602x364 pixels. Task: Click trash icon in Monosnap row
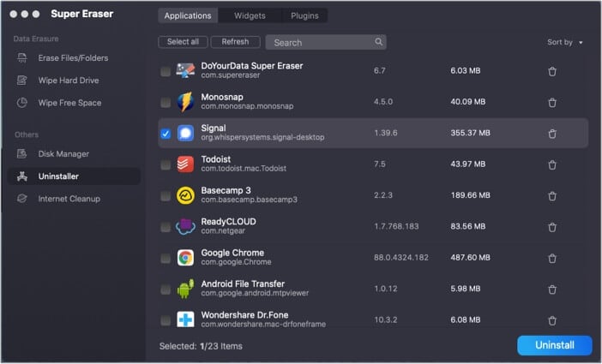pos(552,103)
